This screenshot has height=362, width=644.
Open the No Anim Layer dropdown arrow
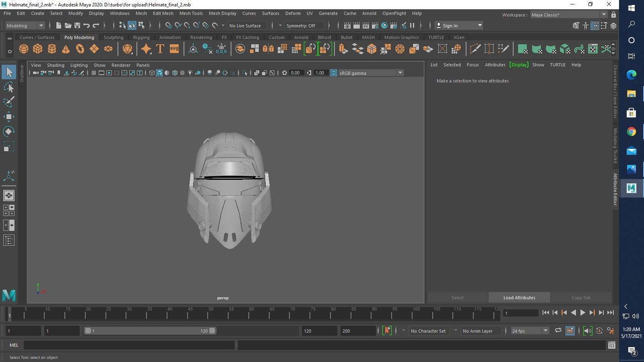point(456,331)
